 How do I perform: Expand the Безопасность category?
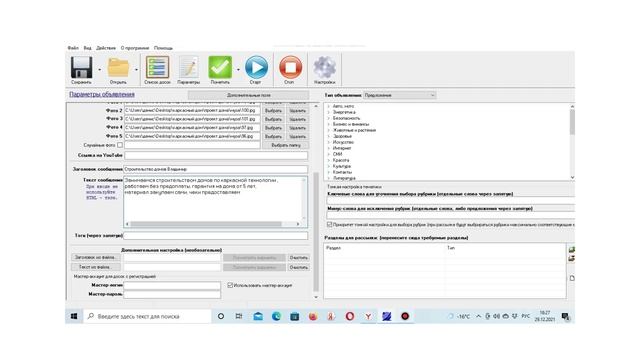pyautogui.click(x=329, y=118)
